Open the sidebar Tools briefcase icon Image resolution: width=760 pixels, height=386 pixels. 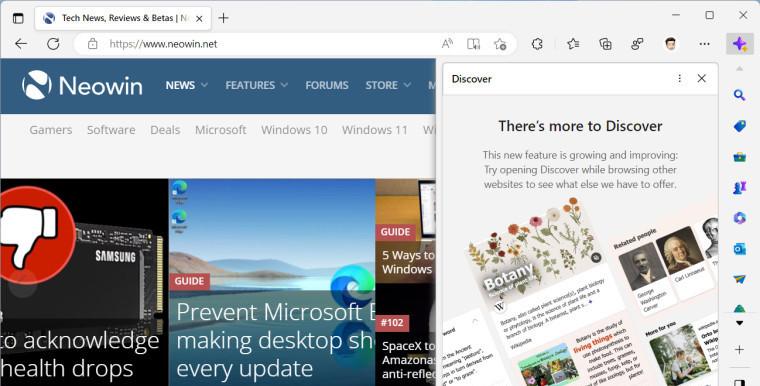click(739, 157)
